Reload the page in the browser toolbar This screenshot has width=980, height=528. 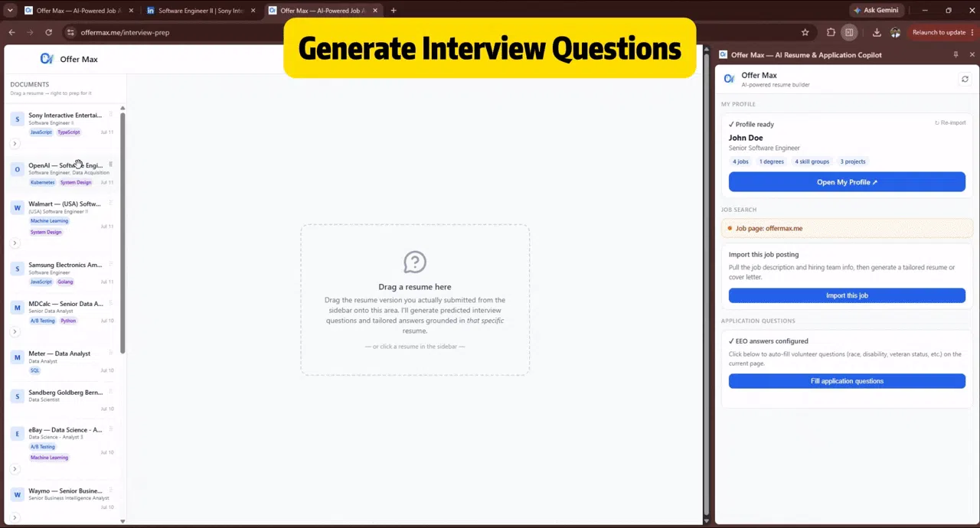pyautogui.click(x=48, y=32)
